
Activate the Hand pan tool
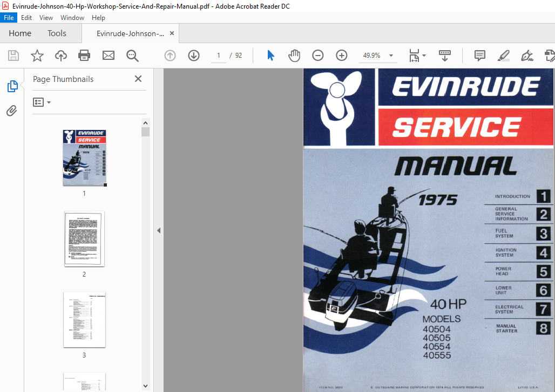pos(294,56)
